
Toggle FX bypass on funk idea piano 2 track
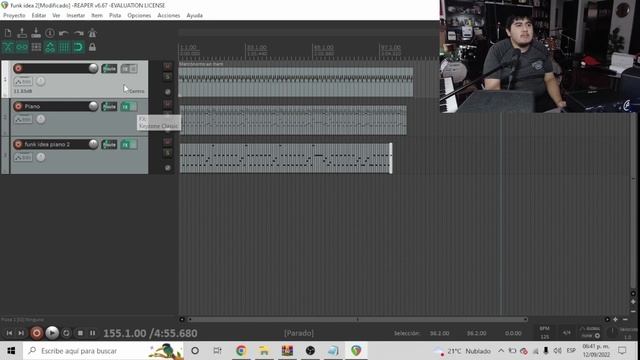pyautogui.click(x=133, y=144)
